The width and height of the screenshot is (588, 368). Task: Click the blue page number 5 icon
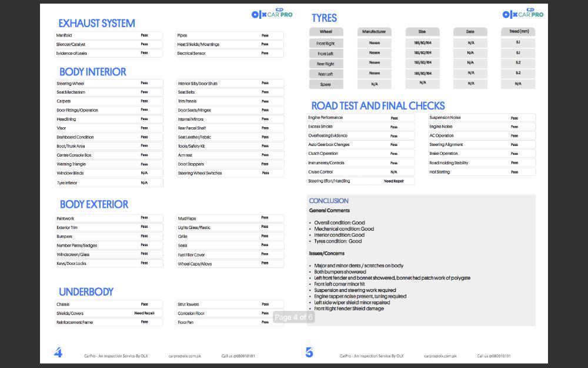(x=309, y=353)
